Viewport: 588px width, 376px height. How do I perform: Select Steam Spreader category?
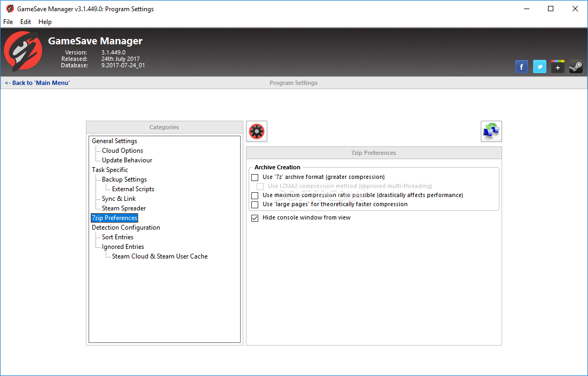(x=124, y=208)
